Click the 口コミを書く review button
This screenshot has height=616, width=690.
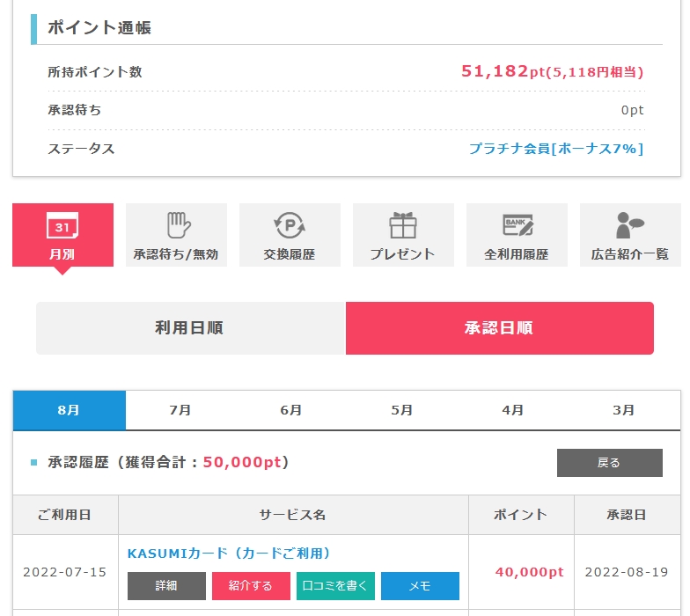click(x=335, y=586)
